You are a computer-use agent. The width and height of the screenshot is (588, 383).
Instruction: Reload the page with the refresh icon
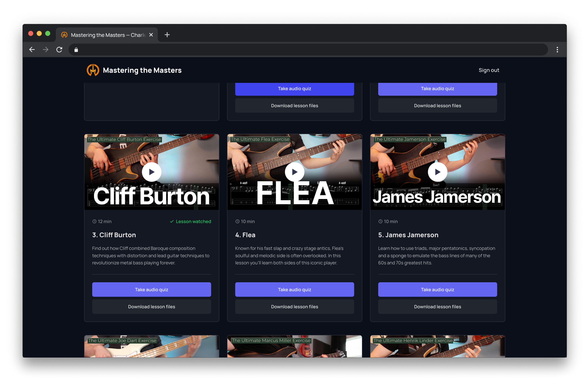59,50
